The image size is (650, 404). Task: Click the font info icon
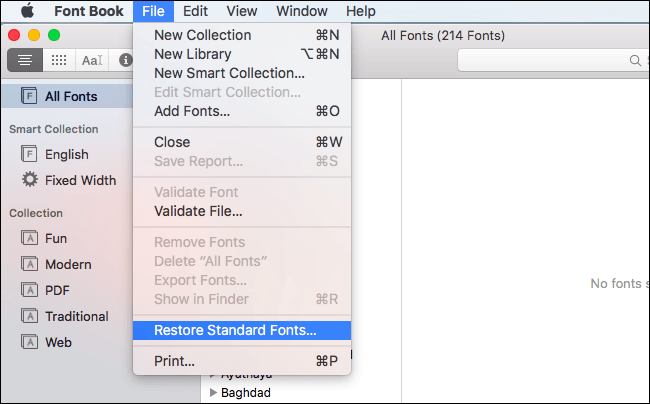pyautogui.click(x=126, y=60)
